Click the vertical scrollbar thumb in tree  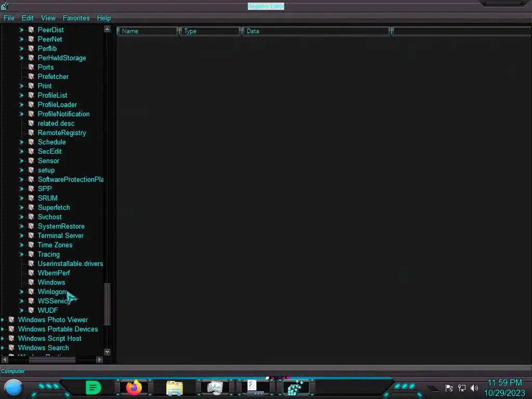point(107,304)
